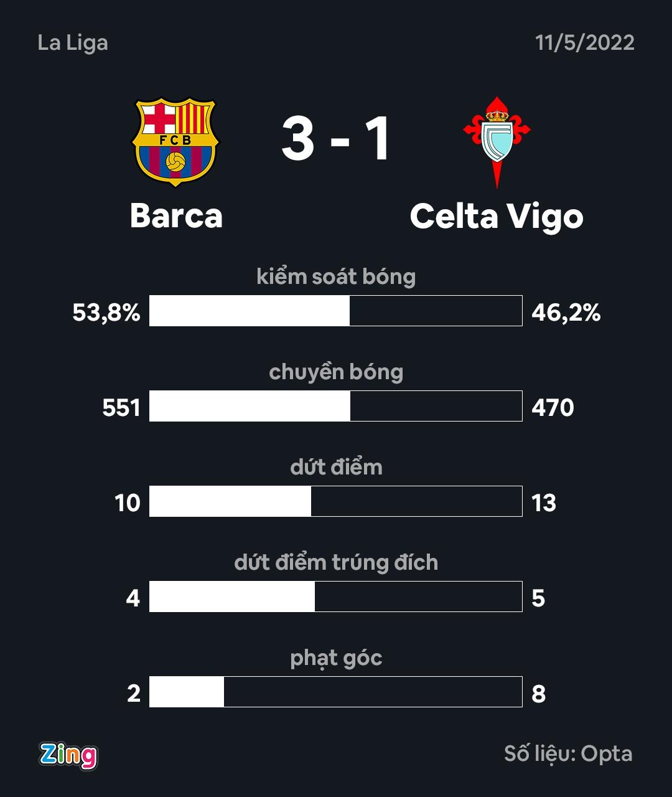The image size is (672, 797).
Task: Click the 11/5/2022 date
Action: click(x=585, y=42)
